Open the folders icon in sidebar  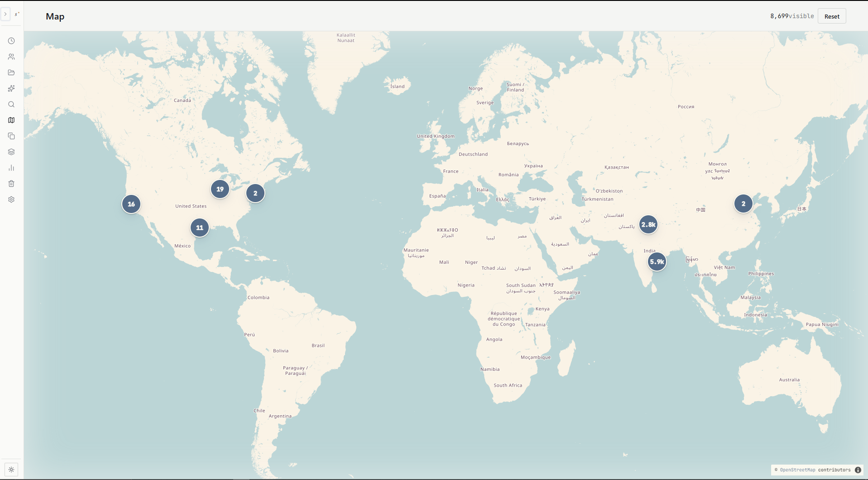[11, 73]
